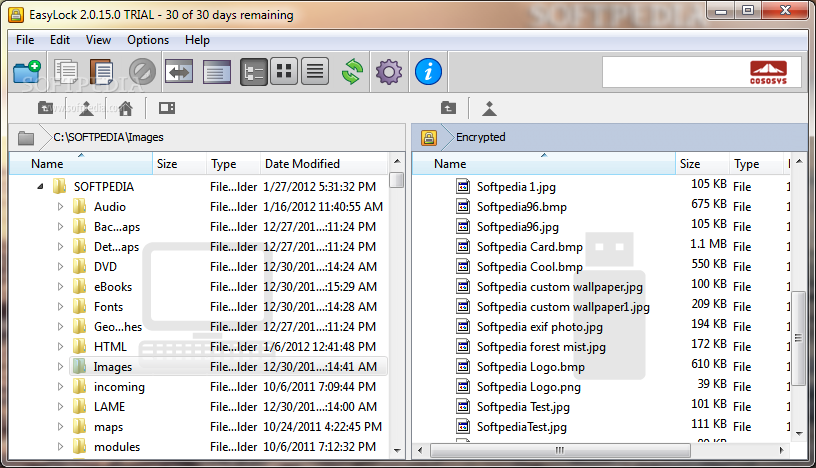Screen dimensions: 816x468
Task: Click the blue info icon
Action: [x=428, y=72]
